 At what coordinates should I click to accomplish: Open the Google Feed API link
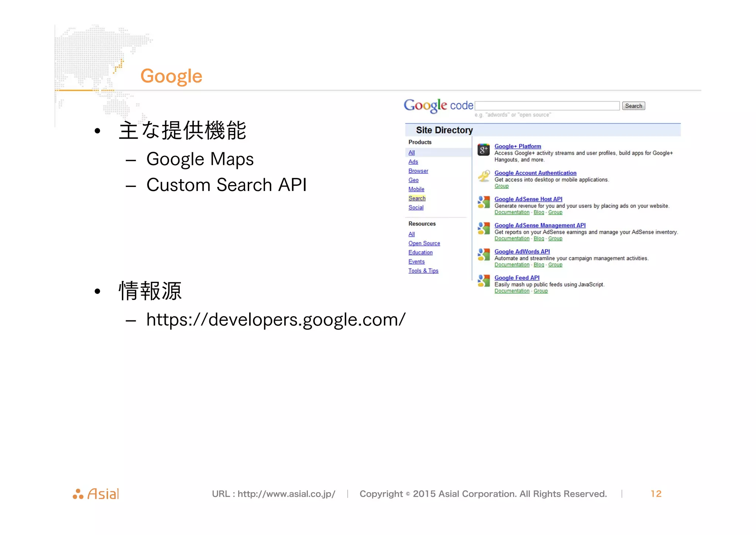coord(517,278)
